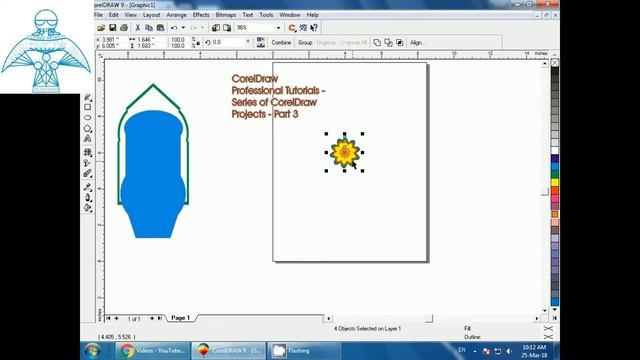640x360 pixels.
Task: Go to the first page navigator arrow
Action: tap(108, 318)
